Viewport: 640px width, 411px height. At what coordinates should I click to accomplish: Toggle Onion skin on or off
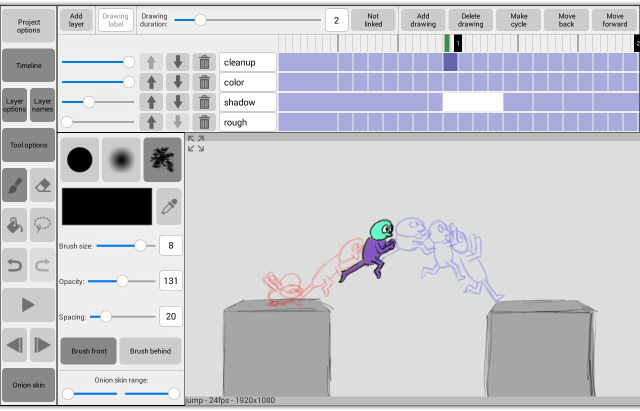click(28, 385)
